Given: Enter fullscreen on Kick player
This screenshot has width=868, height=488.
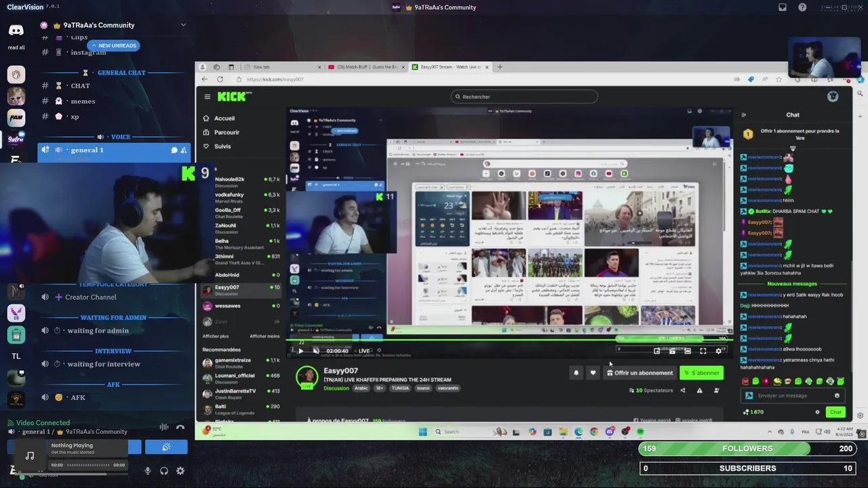Looking at the screenshot, I should [703, 351].
